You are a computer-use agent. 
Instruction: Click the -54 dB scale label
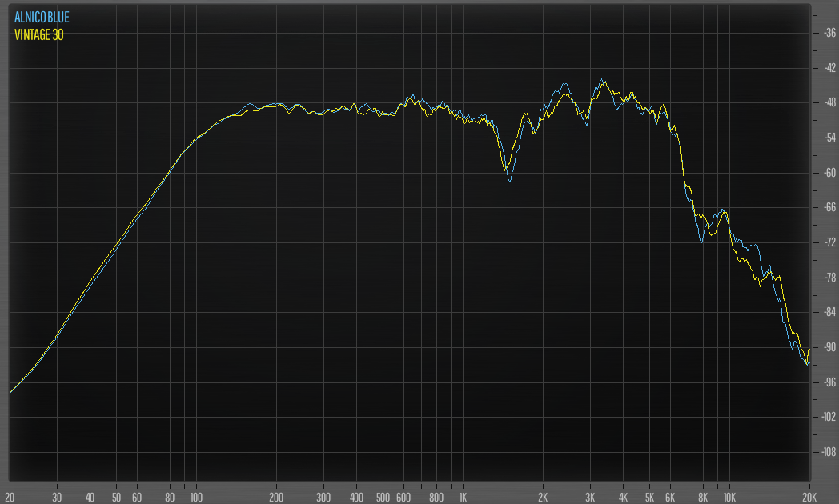829,138
